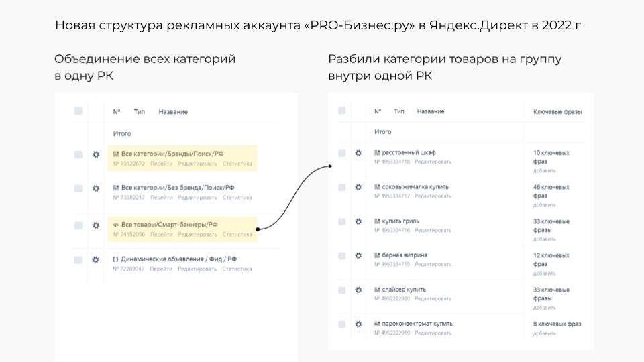Tick checkbox for барная витрина group
The width and height of the screenshot is (644, 362).
coord(341,256)
